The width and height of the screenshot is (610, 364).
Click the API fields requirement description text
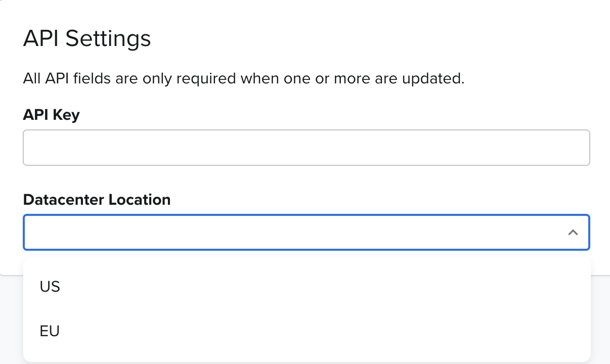(x=243, y=79)
